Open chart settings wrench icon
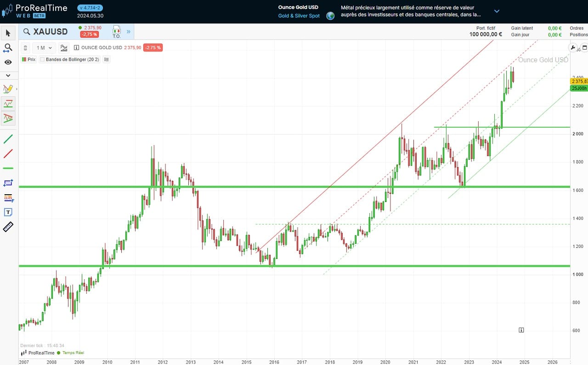Screen dimensions: 588x365 [572, 47]
